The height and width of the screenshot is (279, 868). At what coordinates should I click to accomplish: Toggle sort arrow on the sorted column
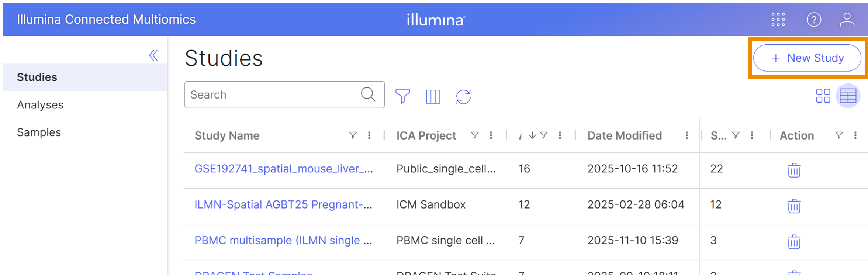532,135
